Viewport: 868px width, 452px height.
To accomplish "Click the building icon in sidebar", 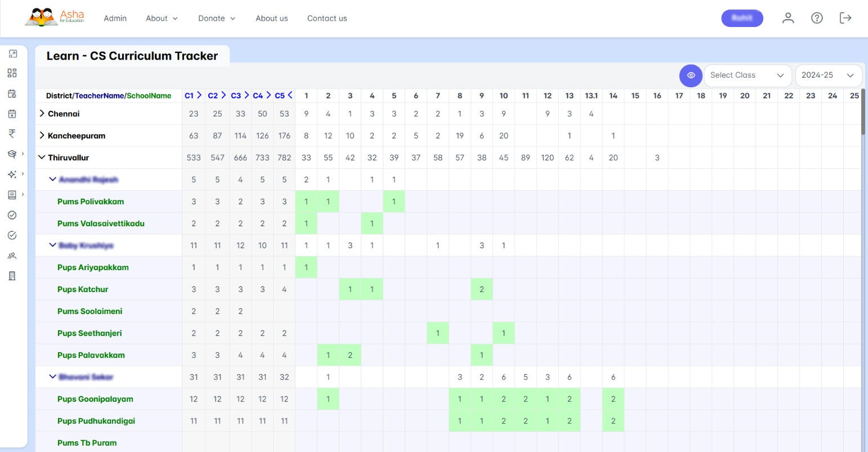I will tap(12, 276).
